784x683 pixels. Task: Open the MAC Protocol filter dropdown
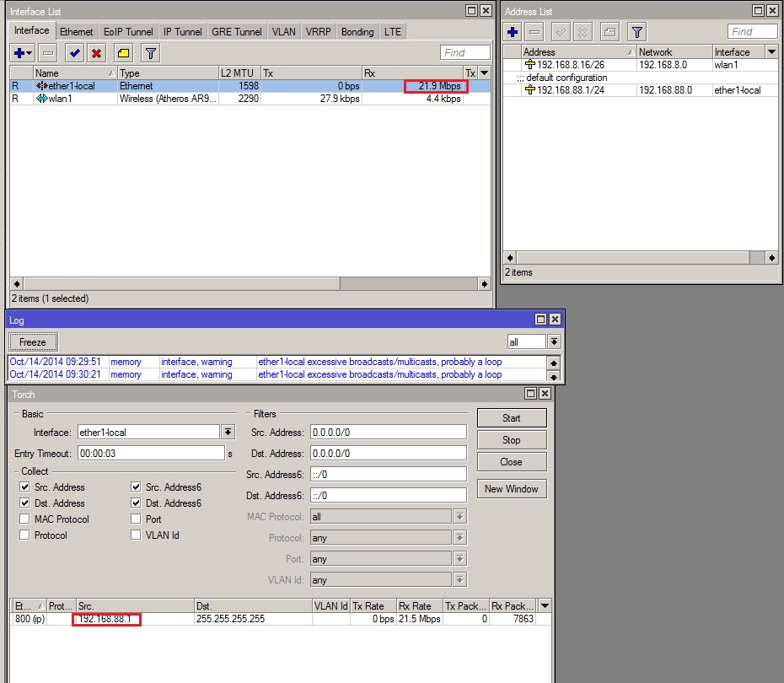coord(460,517)
